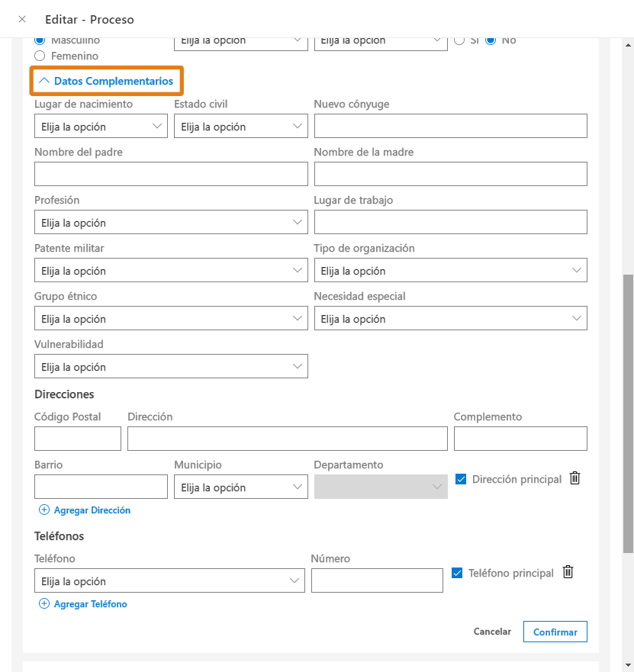Focus the Nombre de la madre field
634x672 pixels.
coord(451,174)
